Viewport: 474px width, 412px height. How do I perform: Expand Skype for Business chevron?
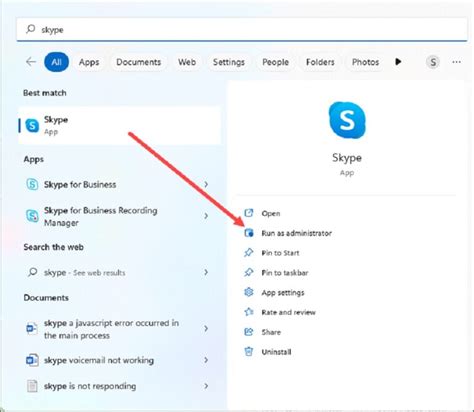tap(206, 184)
